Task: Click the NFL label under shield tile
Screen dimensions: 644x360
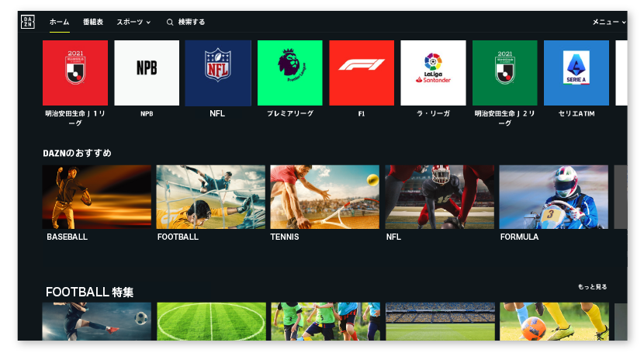Action: [217, 113]
